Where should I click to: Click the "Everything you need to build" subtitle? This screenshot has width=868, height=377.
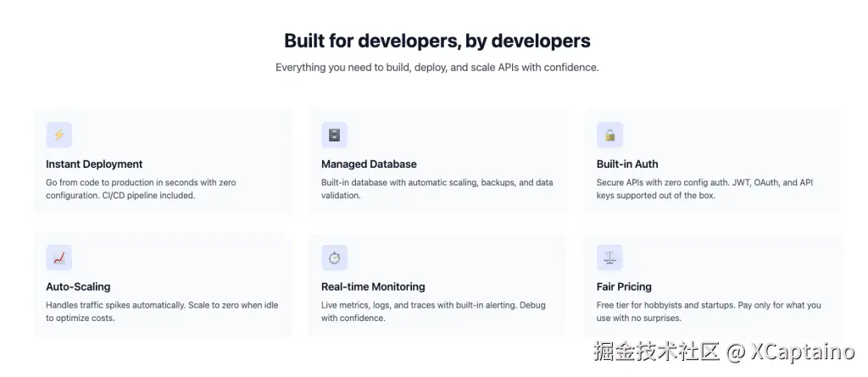click(437, 68)
